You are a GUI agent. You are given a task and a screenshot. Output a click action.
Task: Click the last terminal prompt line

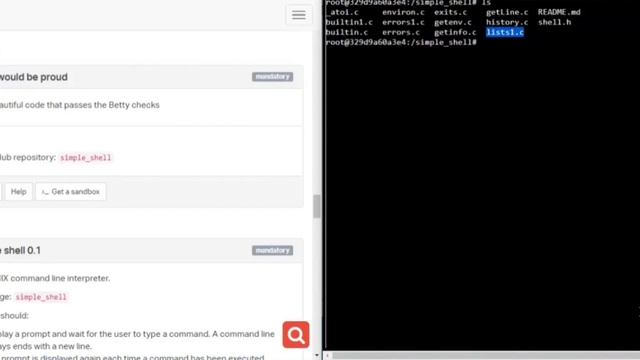tap(401, 42)
